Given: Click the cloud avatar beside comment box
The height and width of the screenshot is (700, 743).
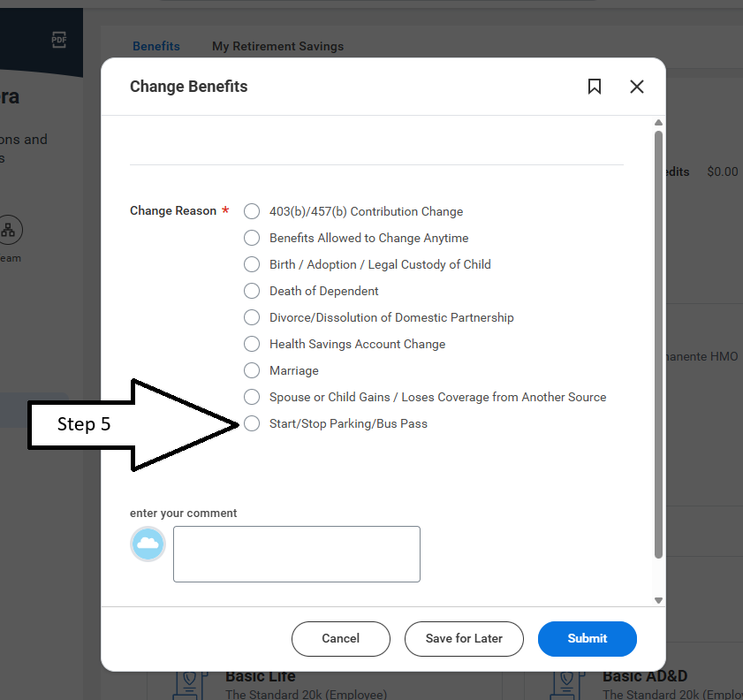Looking at the screenshot, I should 148,544.
